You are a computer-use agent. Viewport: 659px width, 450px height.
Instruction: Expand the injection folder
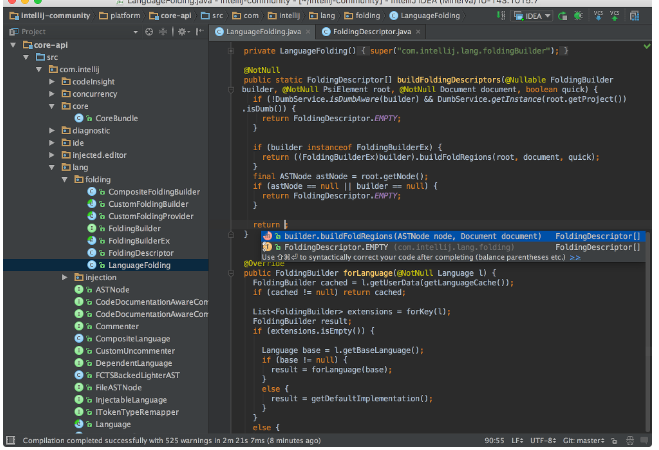(x=63, y=277)
